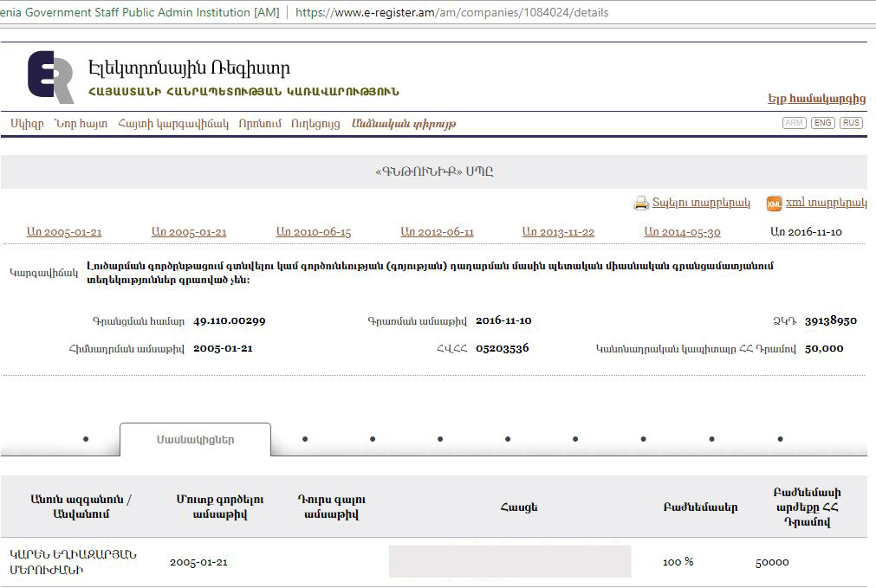Click the dot tab left of Մասնակիցներ
This screenshot has width=876, height=588.
pyautogui.click(x=86, y=439)
